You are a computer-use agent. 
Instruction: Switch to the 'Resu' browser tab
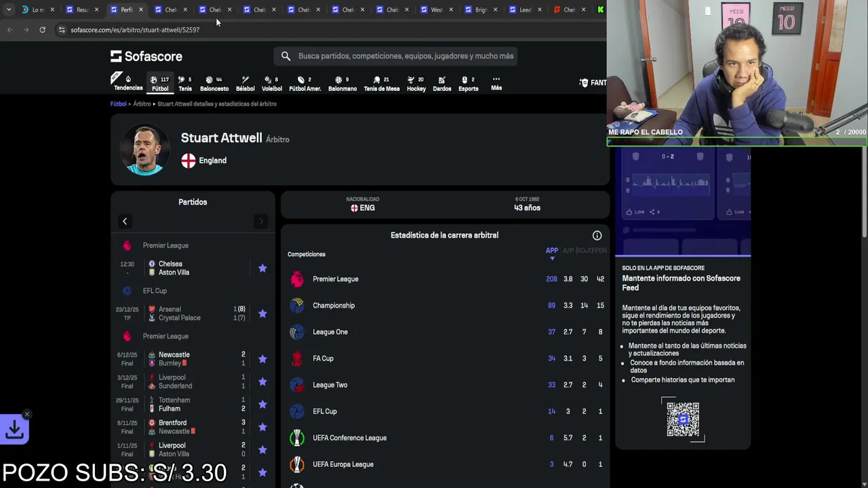(81, 9)
